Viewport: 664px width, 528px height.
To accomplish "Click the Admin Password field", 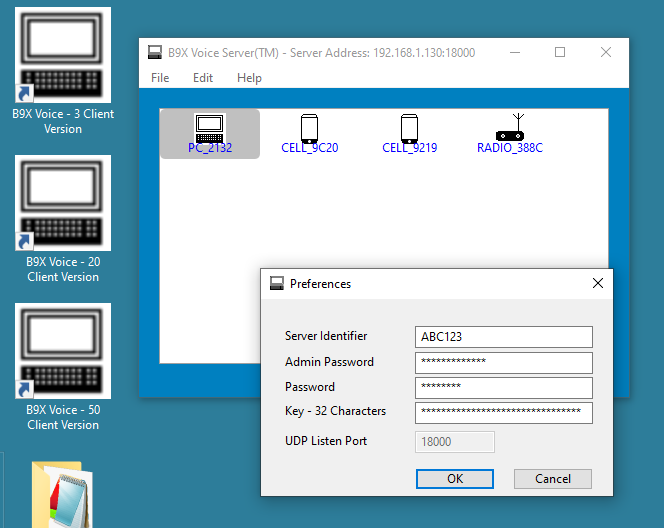I will tap(503, 362).
